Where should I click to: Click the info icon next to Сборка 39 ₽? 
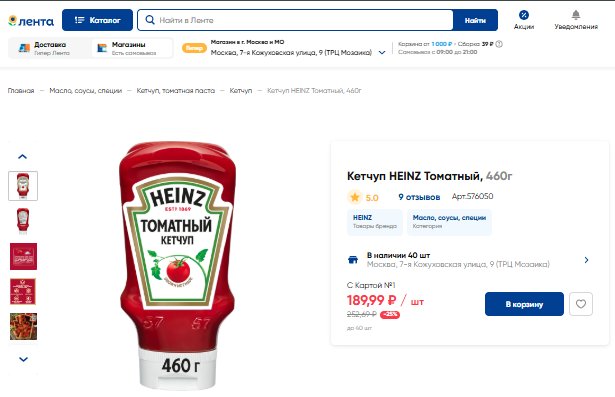point(499,44)
